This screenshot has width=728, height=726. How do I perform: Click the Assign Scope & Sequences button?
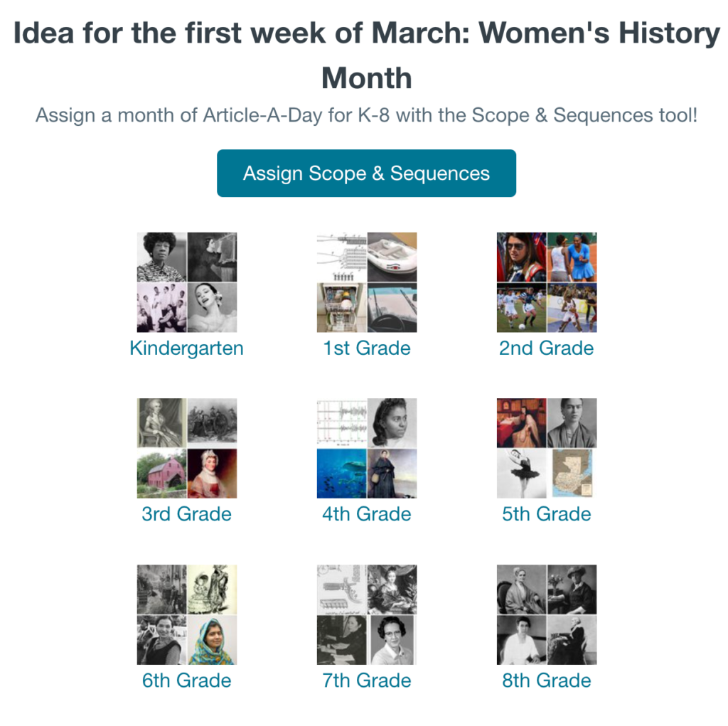click(x=366, y=174)
